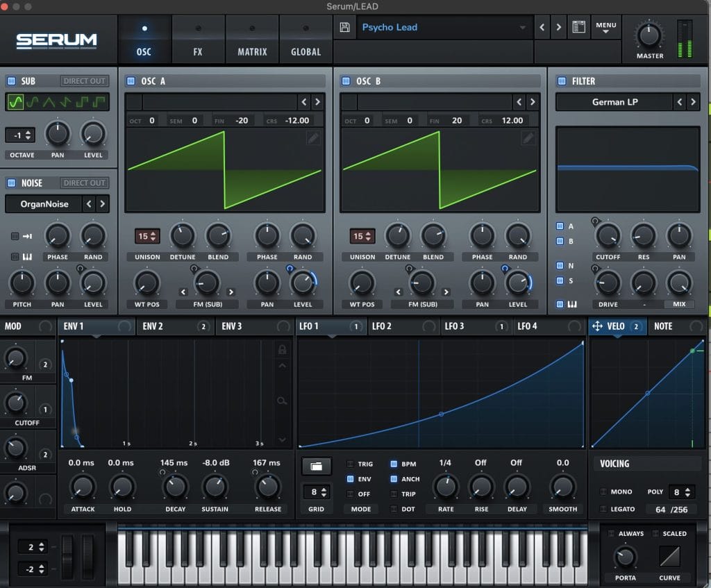This screenshot has height=588, width=711.
Task: Open the Psycho Lead preset dropdown
Action: coord(443,28)
